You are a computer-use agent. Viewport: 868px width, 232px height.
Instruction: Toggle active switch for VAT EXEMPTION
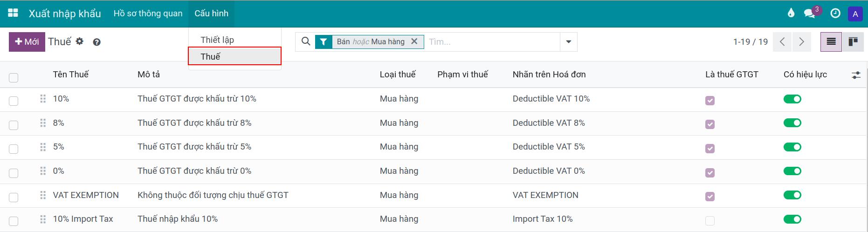click(x=792, y=195)
